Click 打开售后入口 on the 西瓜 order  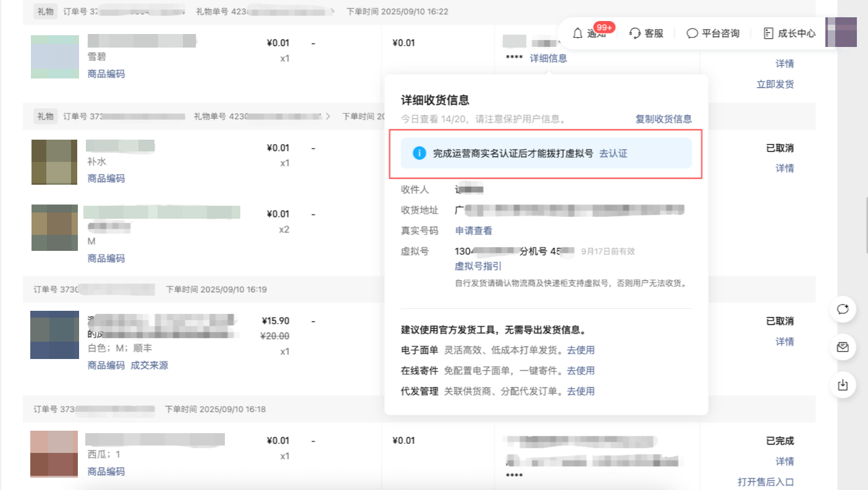pyautogui.click(x=765, y=481)
